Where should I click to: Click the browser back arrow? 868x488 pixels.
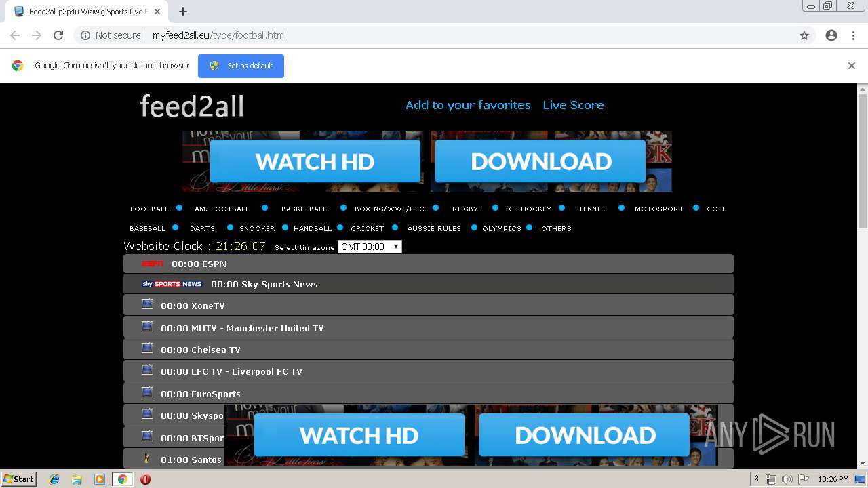click(15, 35)
